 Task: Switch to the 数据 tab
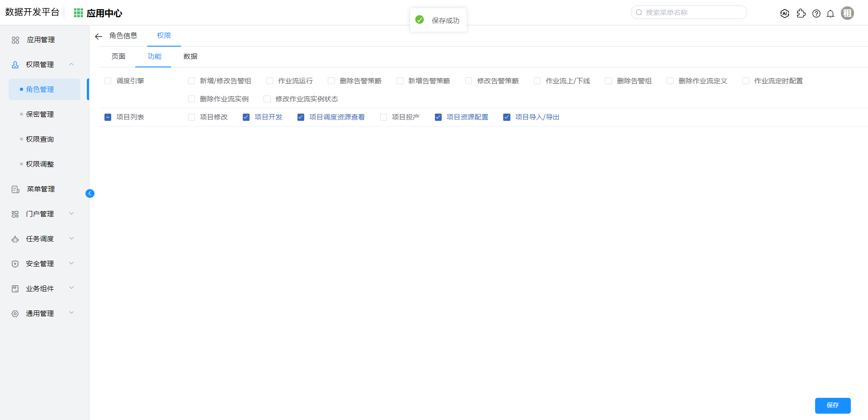[x=190, y=57]
